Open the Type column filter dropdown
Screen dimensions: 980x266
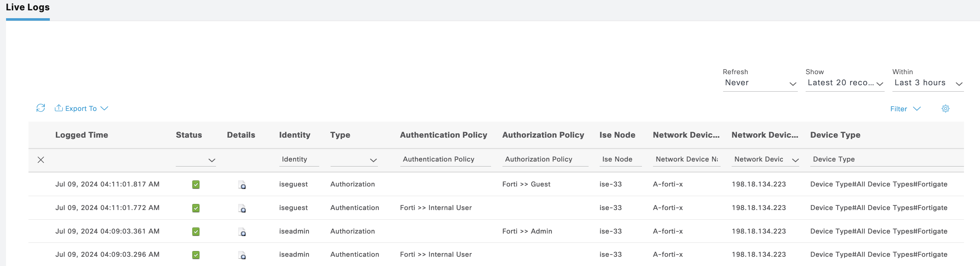pyautogui.click(x=354, y=160)
